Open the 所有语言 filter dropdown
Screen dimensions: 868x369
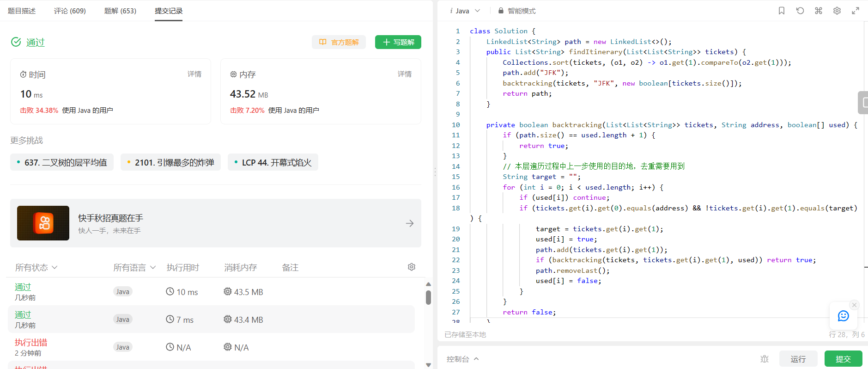coord(134,267)
